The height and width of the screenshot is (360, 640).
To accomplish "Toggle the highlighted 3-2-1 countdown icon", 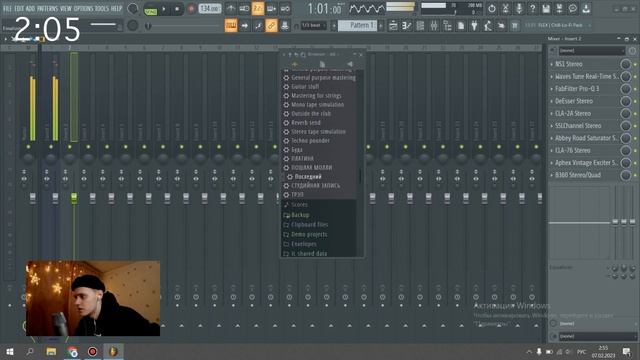I will pyautogui.click(x=258, y=9).
